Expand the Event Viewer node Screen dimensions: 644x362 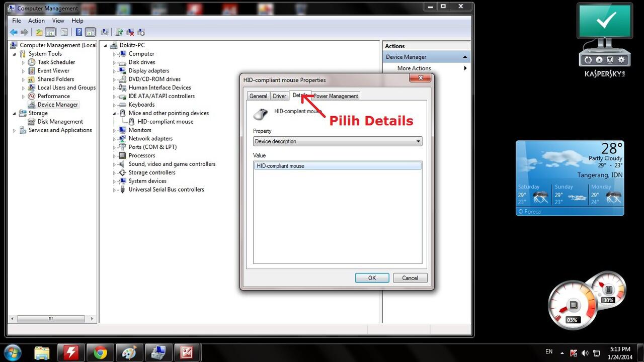[x=23, y=71]
